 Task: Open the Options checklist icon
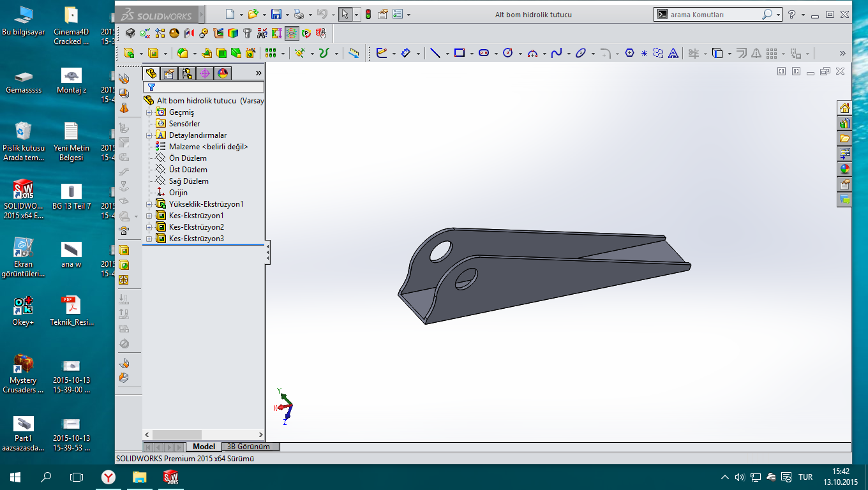click(x=398, y=14)
